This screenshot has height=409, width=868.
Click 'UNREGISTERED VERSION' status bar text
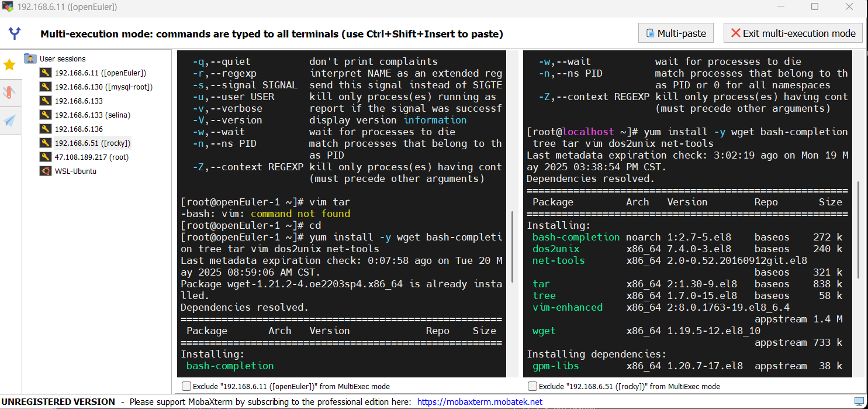click(x=58, y=402)
